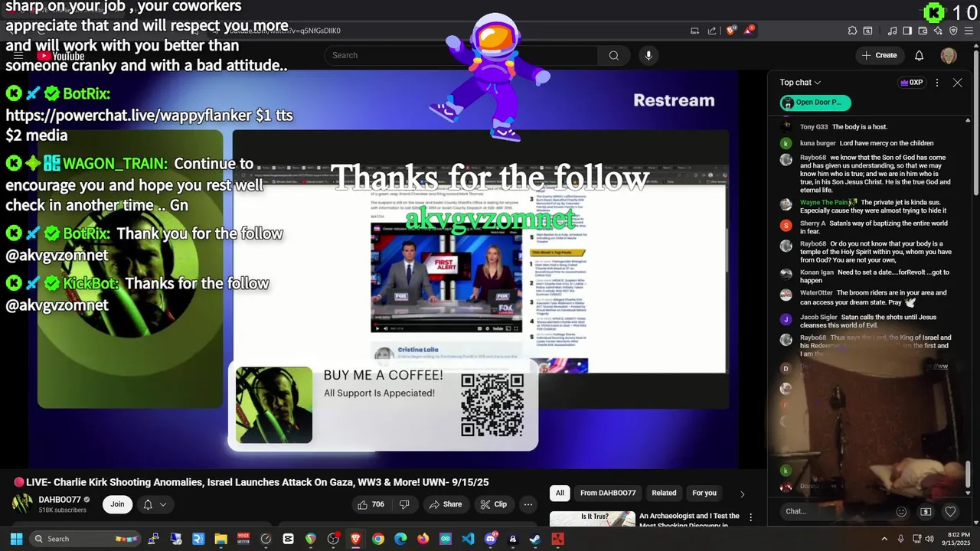
Task: Open the Windows Start button
Action: click(x=16, y=539)
